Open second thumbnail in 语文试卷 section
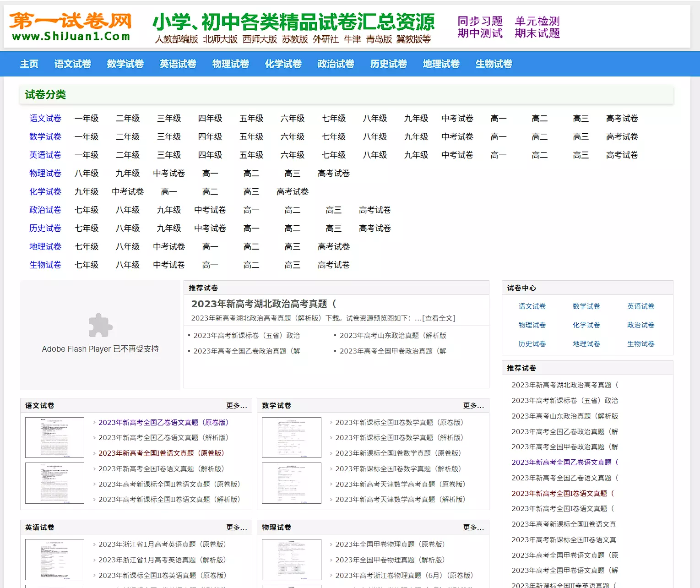 54,483
